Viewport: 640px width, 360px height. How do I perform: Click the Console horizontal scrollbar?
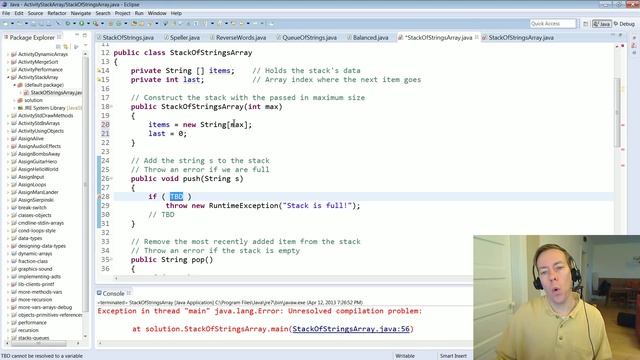pyautogui.click(x=286, y=343)
